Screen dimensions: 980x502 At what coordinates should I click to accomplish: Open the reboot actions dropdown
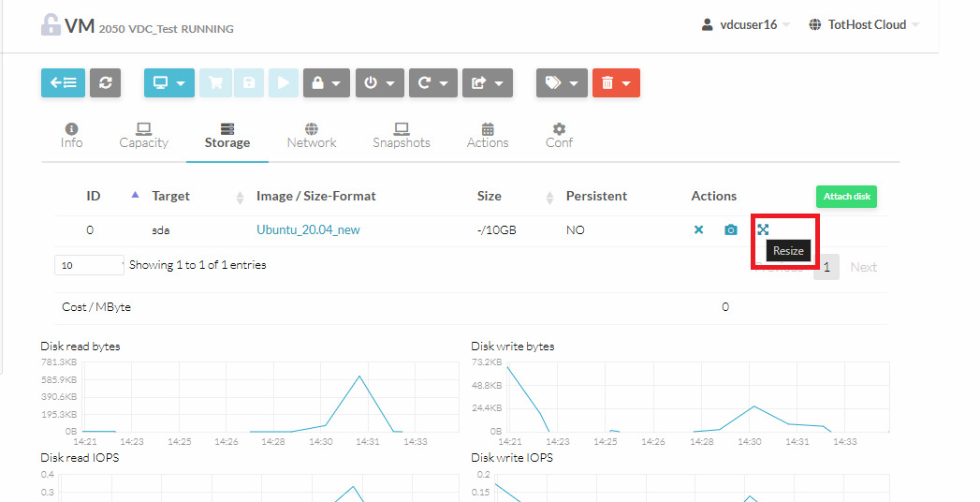tap(433, 82)
